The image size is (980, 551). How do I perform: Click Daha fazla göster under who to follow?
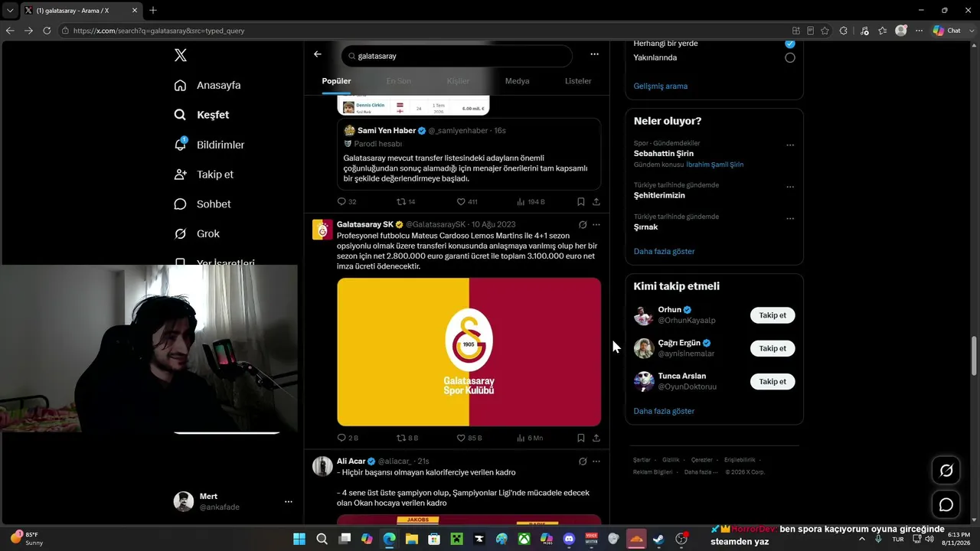coord(665,411)
